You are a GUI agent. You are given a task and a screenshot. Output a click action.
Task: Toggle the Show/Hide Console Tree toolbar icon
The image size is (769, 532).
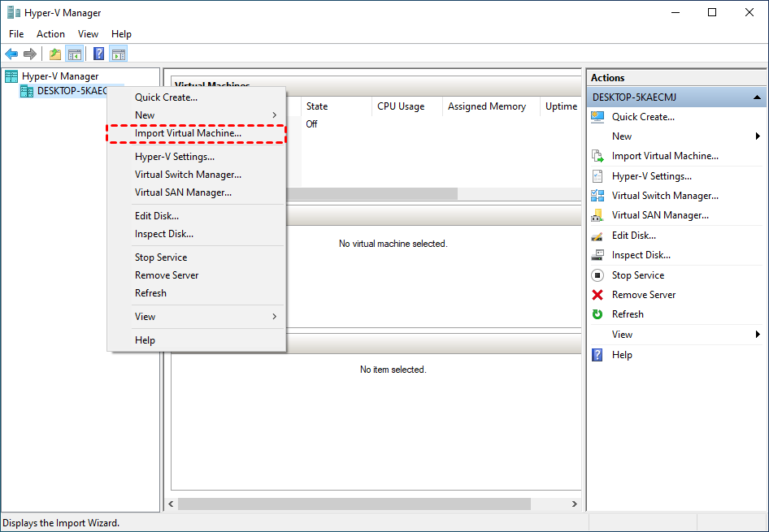[x=75, y=54]
